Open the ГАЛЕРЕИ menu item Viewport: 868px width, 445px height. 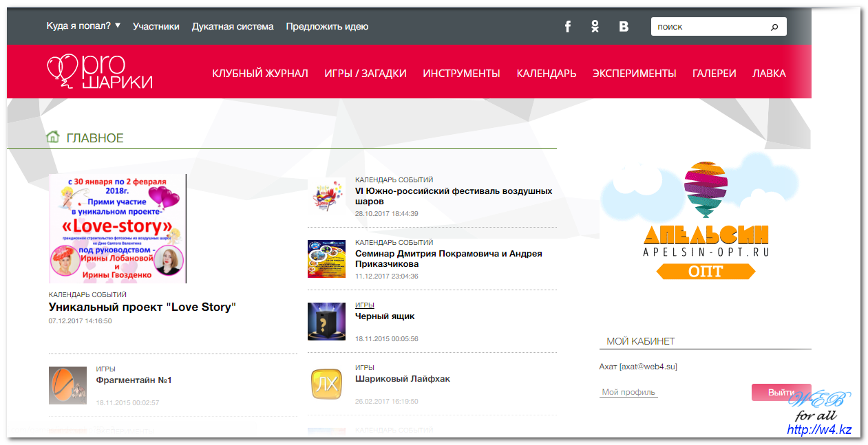[714, 73]
